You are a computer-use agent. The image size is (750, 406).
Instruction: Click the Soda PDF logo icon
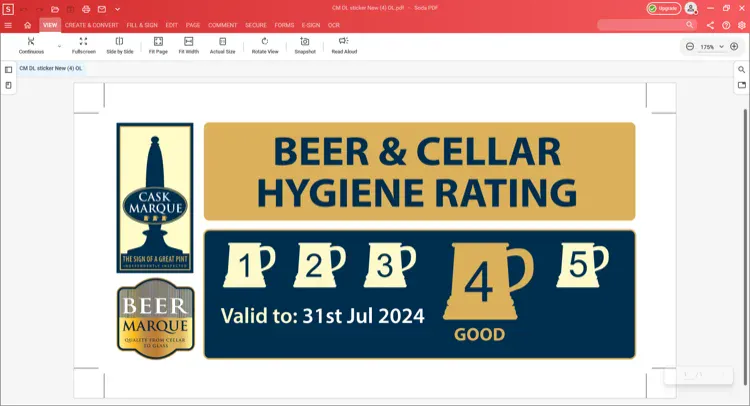8,9
